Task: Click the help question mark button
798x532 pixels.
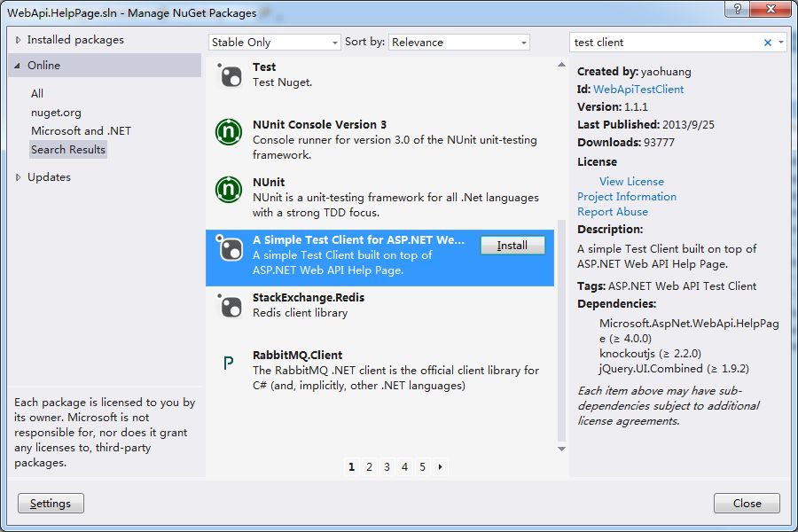Action: pos(737,8)
